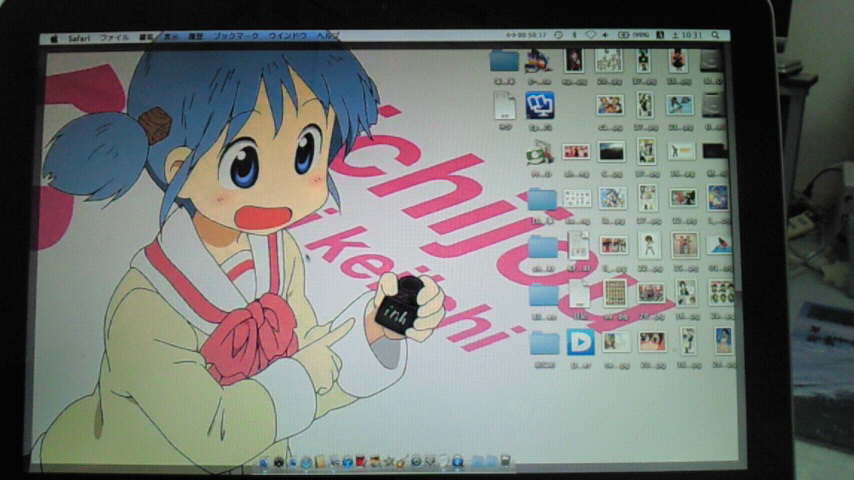Open the ヘルプ menu
Screen dimensions: 854x480
pos(327,36)
